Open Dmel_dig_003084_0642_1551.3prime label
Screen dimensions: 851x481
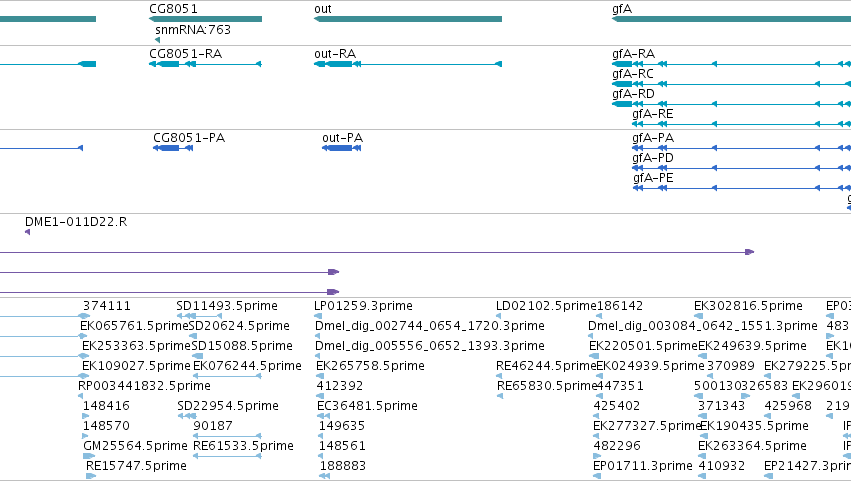(703, 326)
